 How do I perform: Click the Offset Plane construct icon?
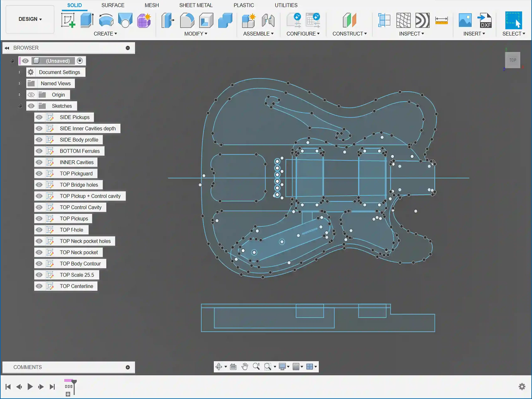(x=350, y=20)
